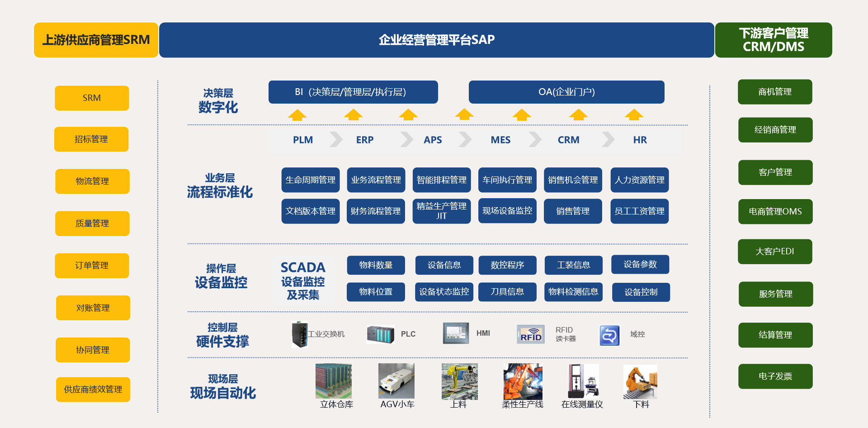This screenshot has height=428, width=868.
Task: Click 设备控制
Action: tap(641, 292)
